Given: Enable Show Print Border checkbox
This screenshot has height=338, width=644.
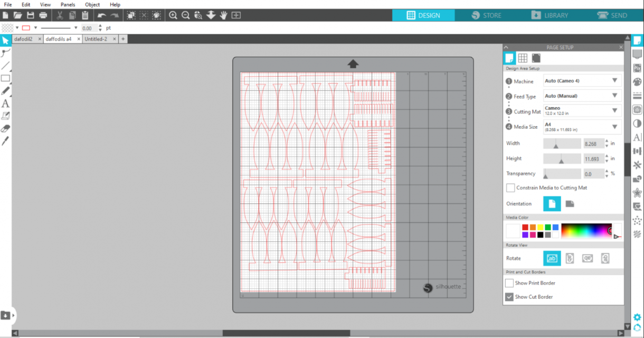Looking at the screenshot, I should click(509, 283).
